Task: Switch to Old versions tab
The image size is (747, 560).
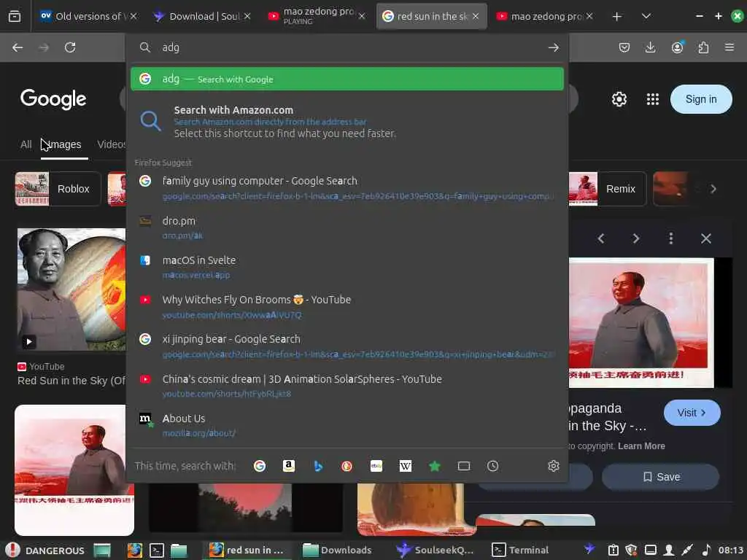Action: 88,17
